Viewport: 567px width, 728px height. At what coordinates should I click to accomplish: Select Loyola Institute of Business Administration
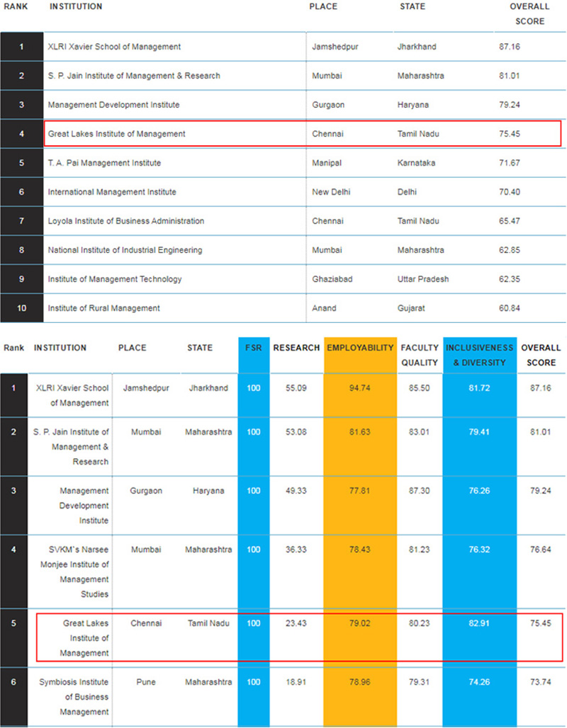point(126,221)
